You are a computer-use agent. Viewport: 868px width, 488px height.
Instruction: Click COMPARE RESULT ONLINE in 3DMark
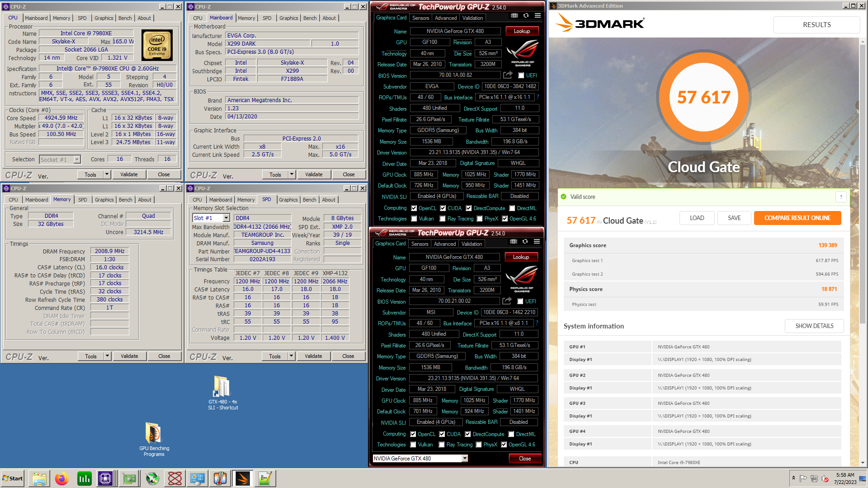[797, 218]
